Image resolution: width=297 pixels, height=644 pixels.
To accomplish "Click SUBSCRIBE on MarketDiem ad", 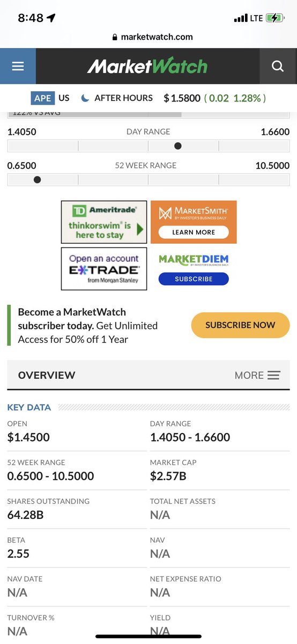I will coord(194,279).
